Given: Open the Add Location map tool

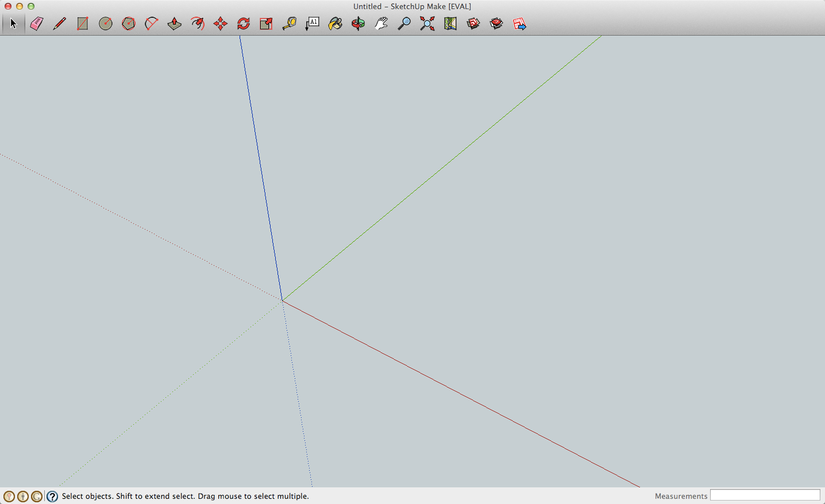Looking at the screenshot, I should click(450, 24).
